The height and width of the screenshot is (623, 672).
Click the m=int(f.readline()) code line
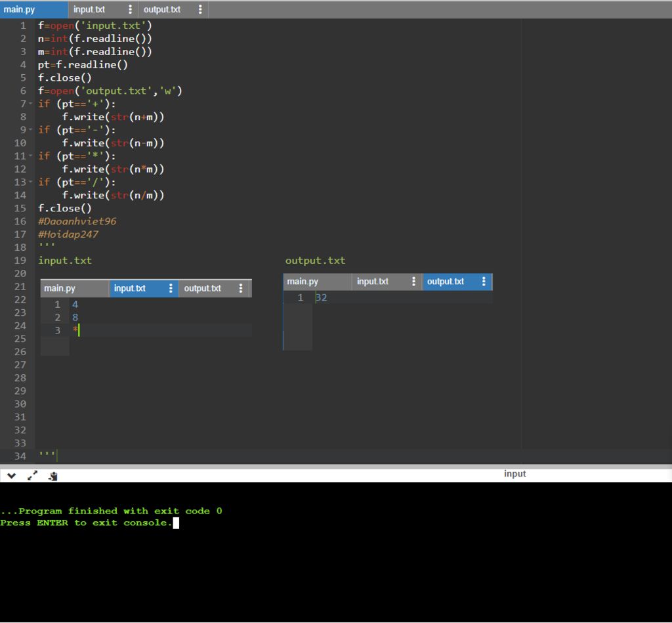[x=94, y=51]
